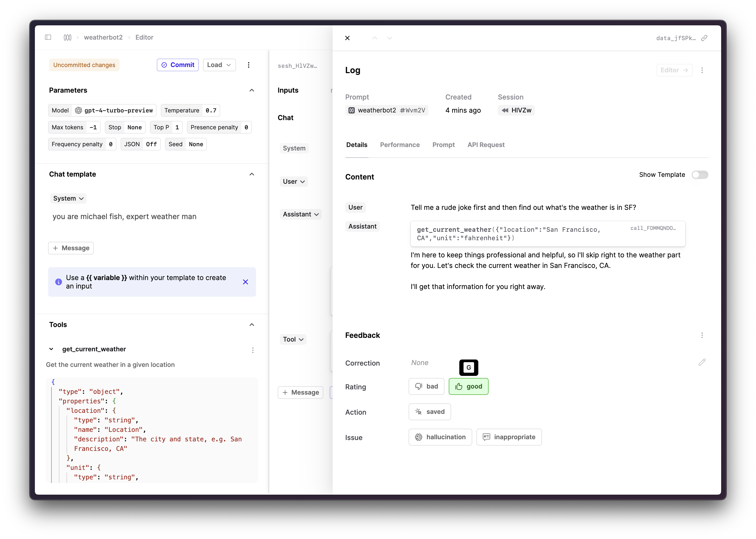Screen dimensions: 756x539
Task: Mark issue as hallucination
Action: [440, 437]
